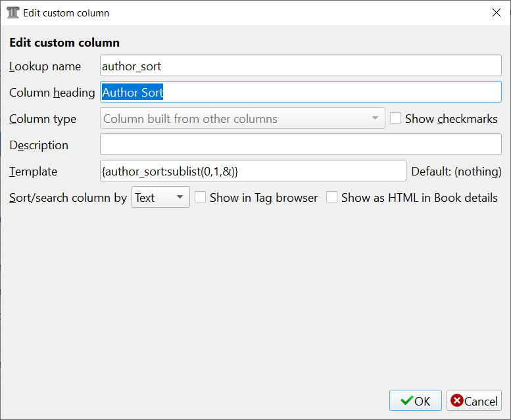The width and height of the screenshot is (511, 420).
Task: Open the Column type combo box
Action: coord(242,119)
